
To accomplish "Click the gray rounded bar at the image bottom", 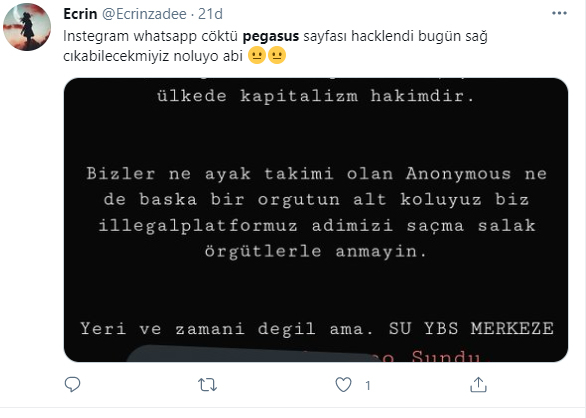I will point(250,353).
